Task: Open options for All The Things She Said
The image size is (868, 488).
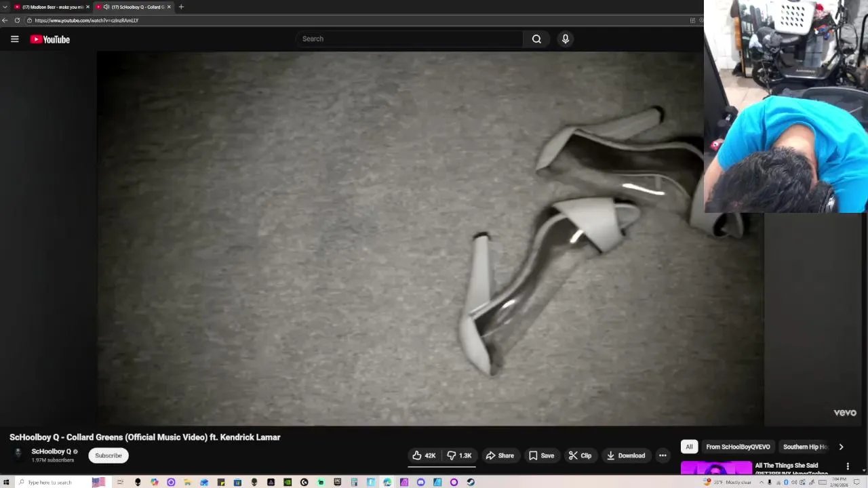Action: [x=848, y=466]
